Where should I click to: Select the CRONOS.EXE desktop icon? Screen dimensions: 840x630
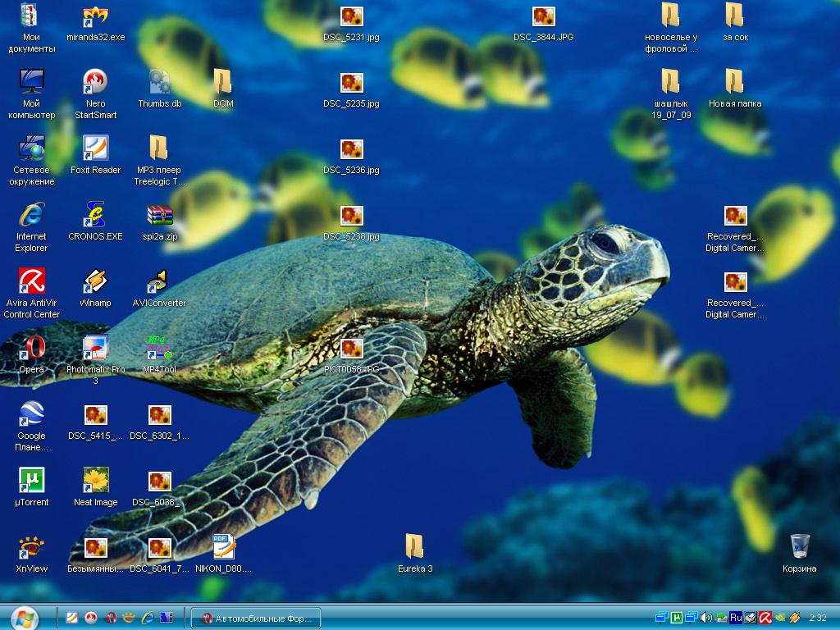[x=95, y=216]
